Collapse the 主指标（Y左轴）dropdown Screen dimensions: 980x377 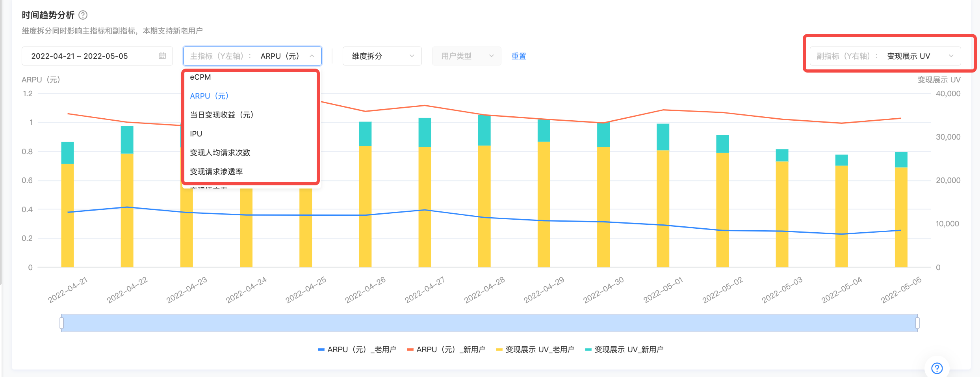(x=252, y=56)
